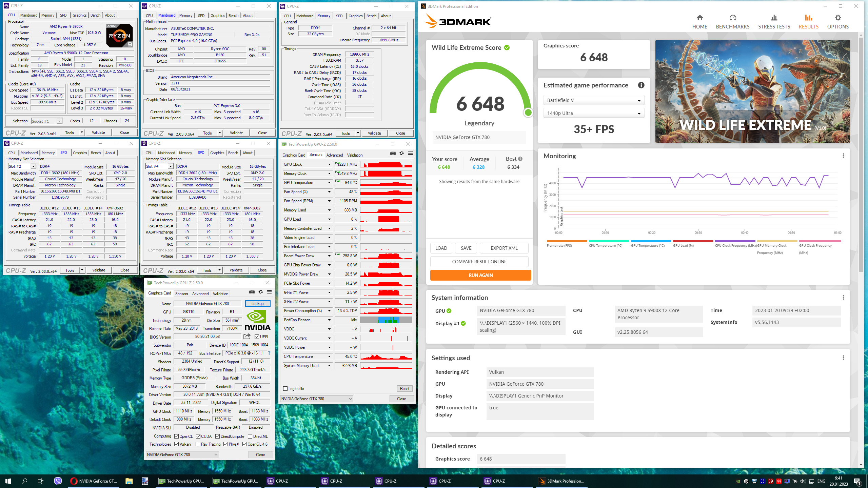The image size is (868, 488).
Task: Switch to Graphics tab in the CPU-Z Mainboard window
Action: click(x=217, y=16)
